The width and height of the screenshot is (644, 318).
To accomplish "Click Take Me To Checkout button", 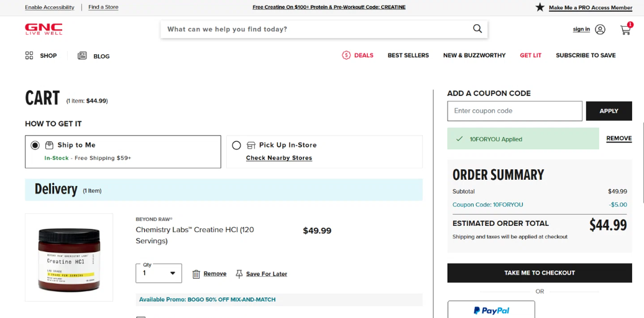I will pyautogui.click(x=540, y=273).
